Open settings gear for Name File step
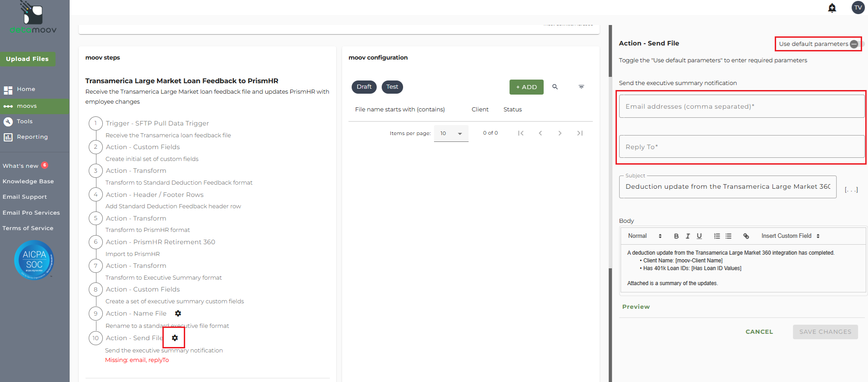 pos(178,313)
